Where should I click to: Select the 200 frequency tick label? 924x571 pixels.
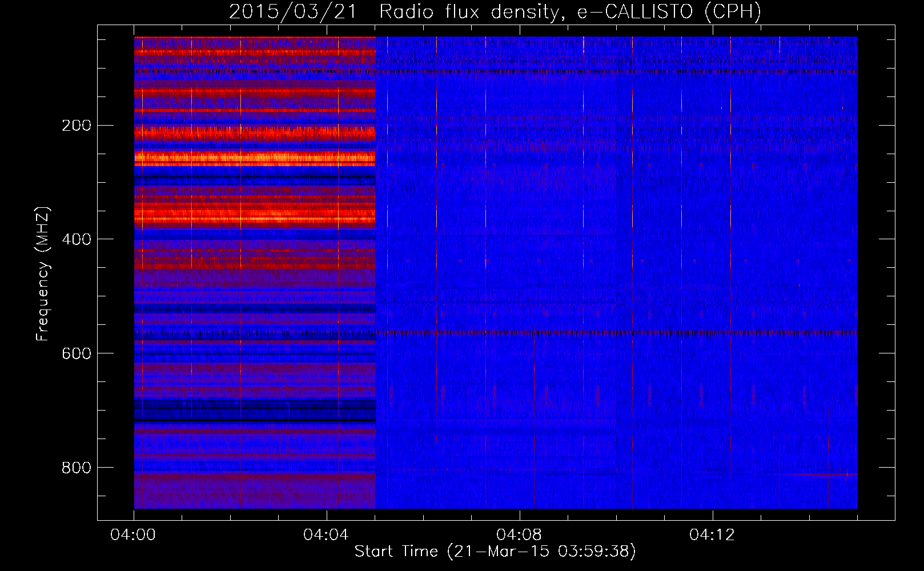[77, 126]
